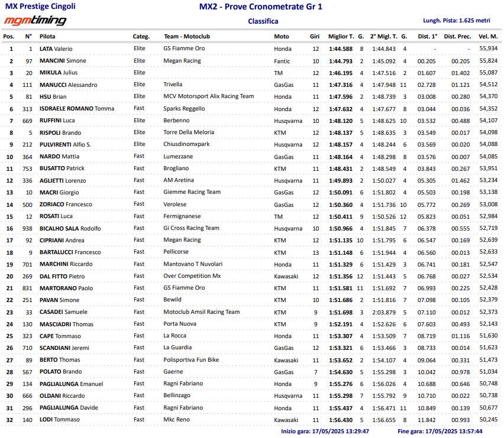Viewport: 504px width, 438px height.
Task: Click the Vel. M. column header
Action: tap(488, 37)
